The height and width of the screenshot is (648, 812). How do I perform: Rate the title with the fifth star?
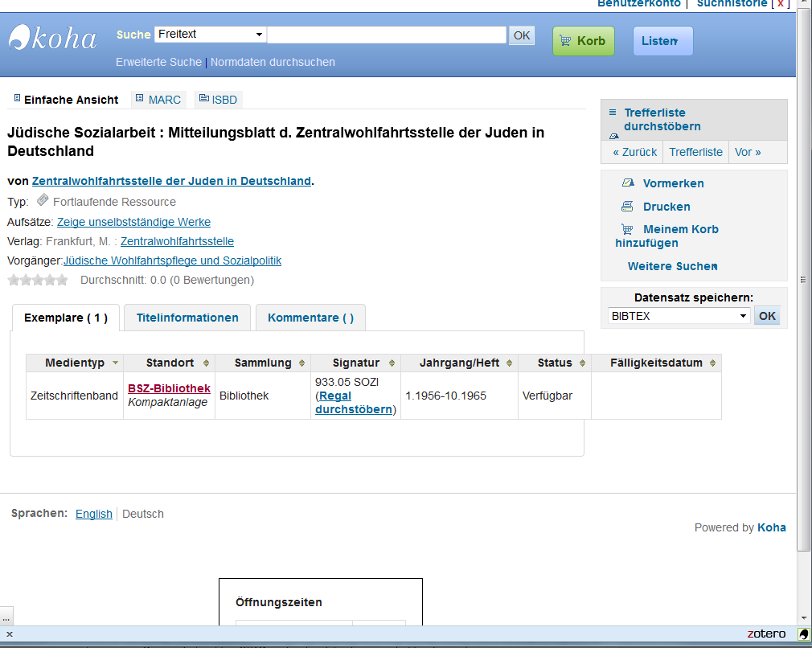(x=62, y=281)
